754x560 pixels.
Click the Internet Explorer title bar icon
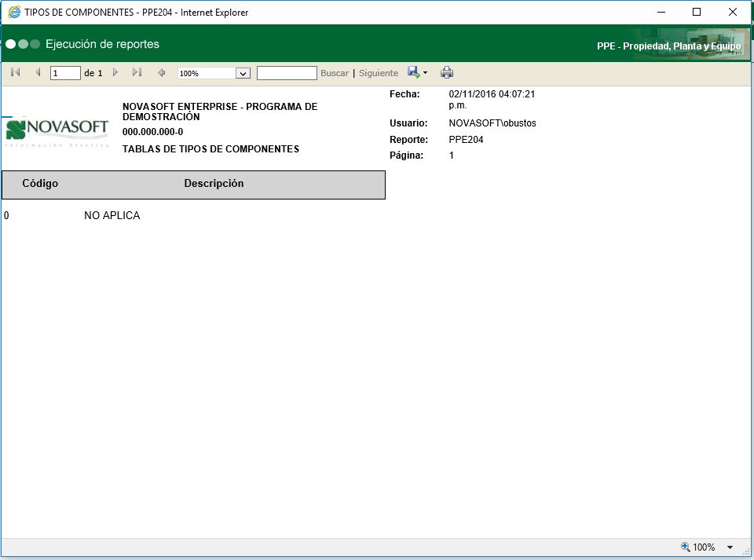click(14, 12)
